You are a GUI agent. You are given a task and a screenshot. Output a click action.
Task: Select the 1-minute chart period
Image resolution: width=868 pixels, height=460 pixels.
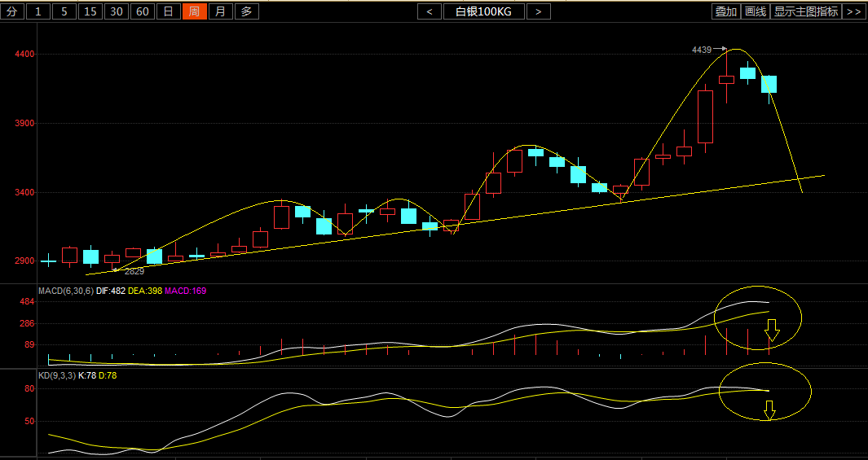pos(37,11)
